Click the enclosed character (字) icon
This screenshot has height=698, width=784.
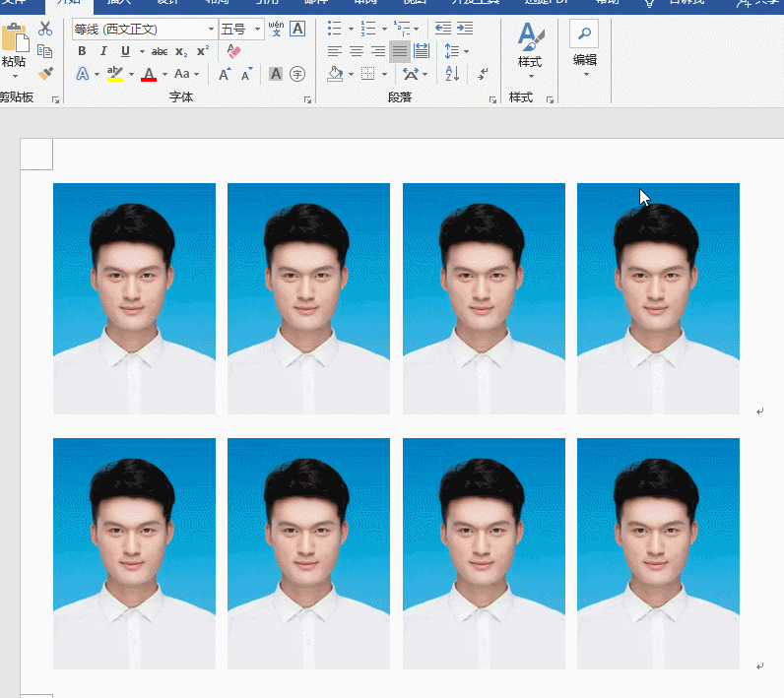[x=297, y=74]
